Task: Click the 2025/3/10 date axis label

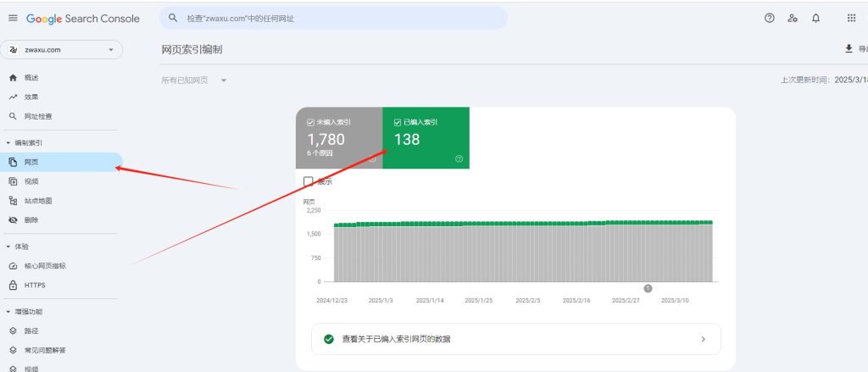Action: 676,301
